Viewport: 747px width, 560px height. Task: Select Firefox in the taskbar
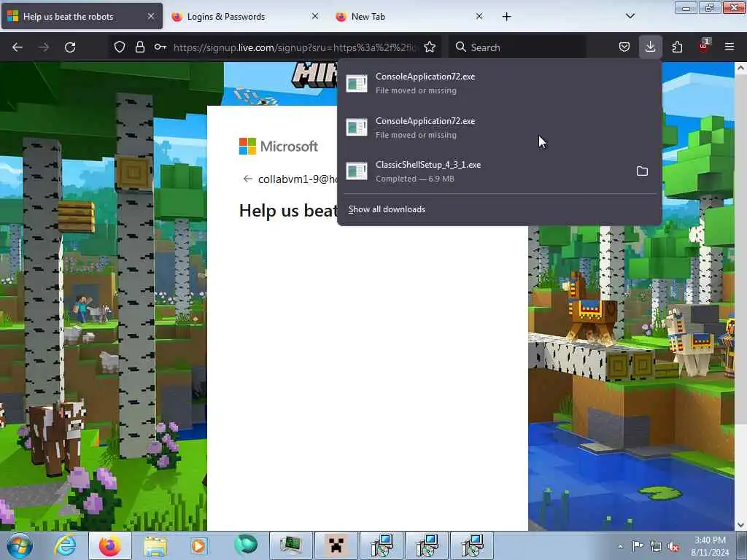pos(110,545)
